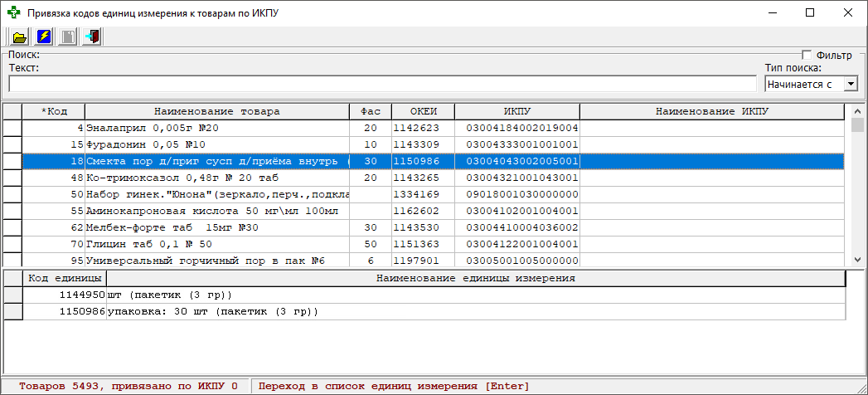Click the exit door toolbar icon
This screenshot has height=395, width=868.
tap(91, 37)
